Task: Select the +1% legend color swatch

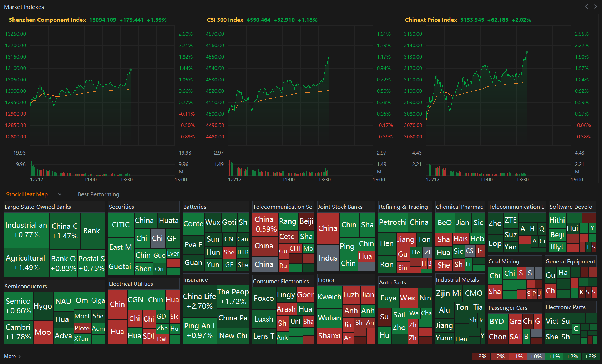Action: tap(554, 356)
